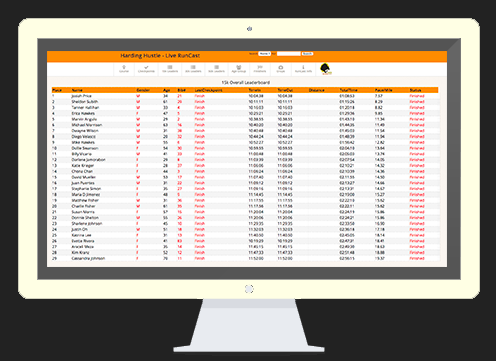Click the Search button in header
Viewport: 496px width, 361px height.
tap(307, 54)
